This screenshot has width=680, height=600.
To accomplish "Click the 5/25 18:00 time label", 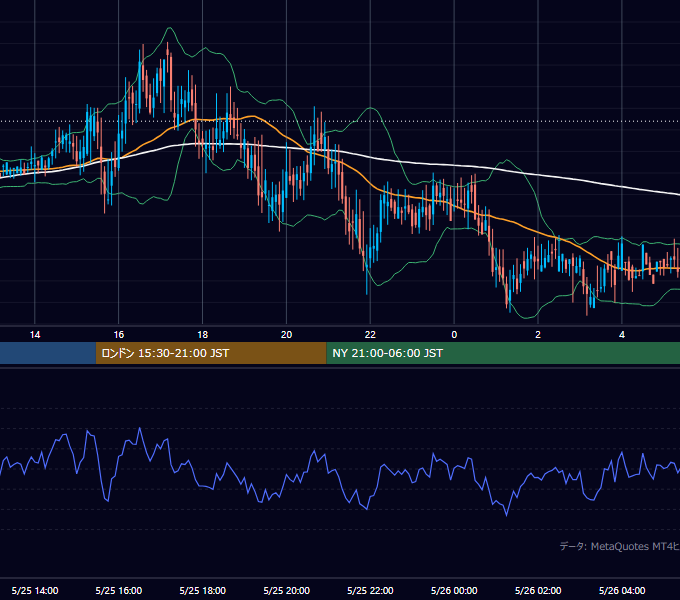I will pos(203,590).
